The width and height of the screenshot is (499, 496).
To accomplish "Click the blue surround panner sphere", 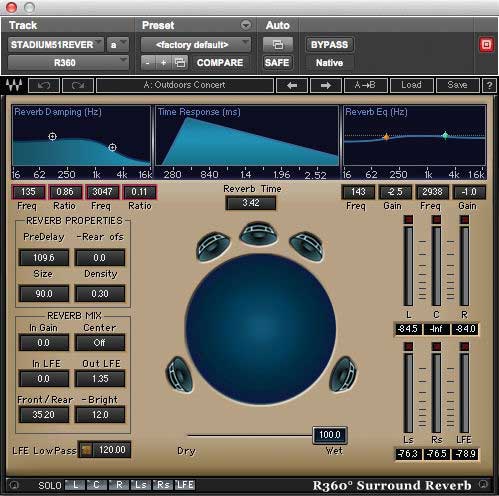I will [260, 329].
